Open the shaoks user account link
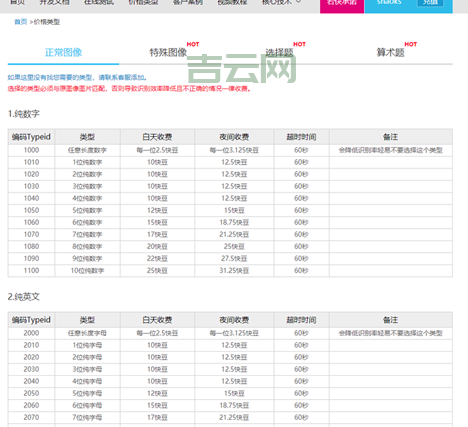Screen dimensions: 468x427 click(x=389, y=2)
